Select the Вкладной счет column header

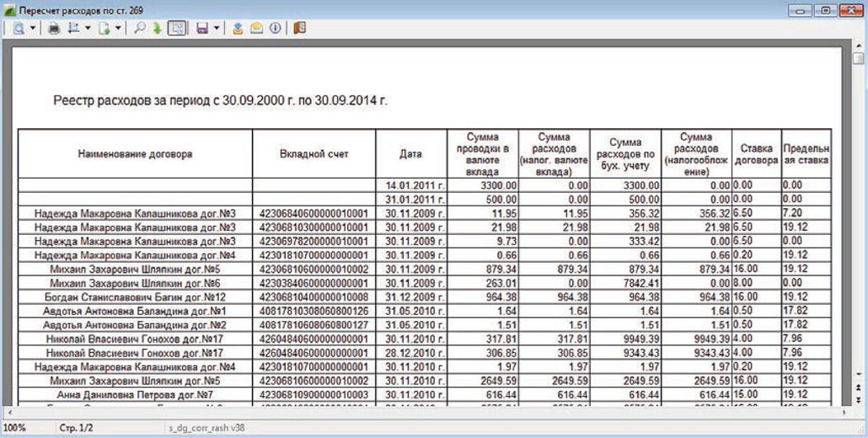coord(313,154)
